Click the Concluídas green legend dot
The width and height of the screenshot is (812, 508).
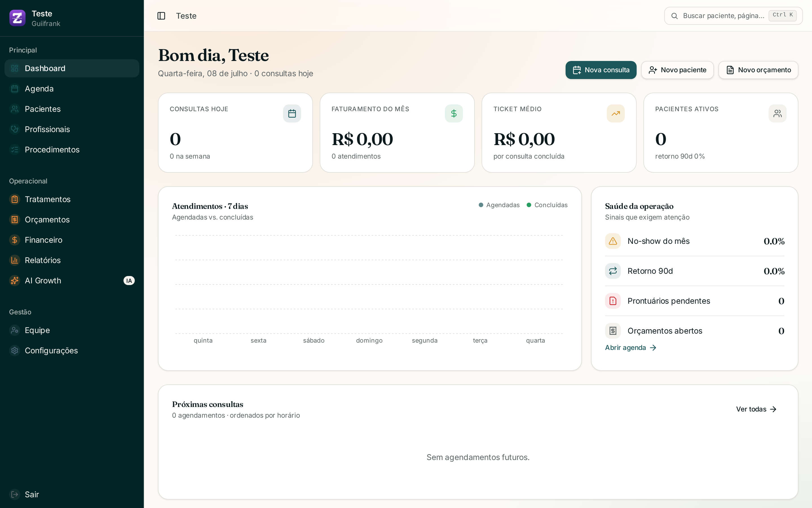pos(529,205)
